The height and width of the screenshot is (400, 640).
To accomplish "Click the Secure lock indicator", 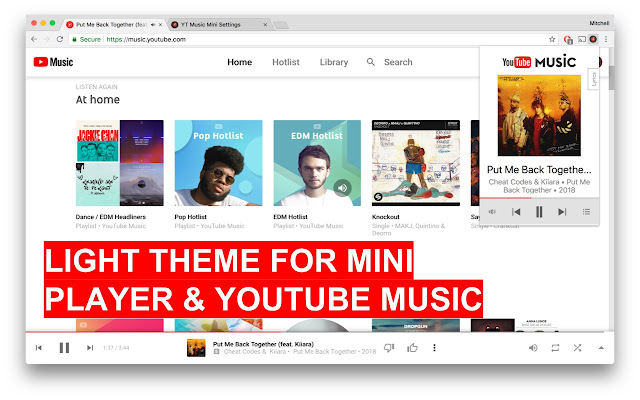I will pyautogui.click(x=86, y=40).
